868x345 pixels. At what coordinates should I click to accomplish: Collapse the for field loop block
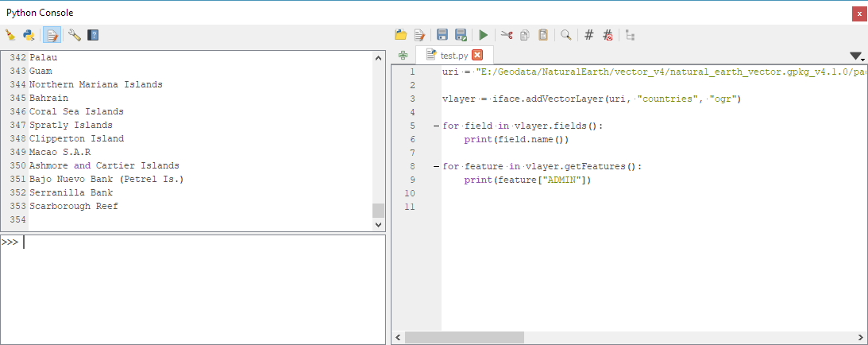click(436, 126)
